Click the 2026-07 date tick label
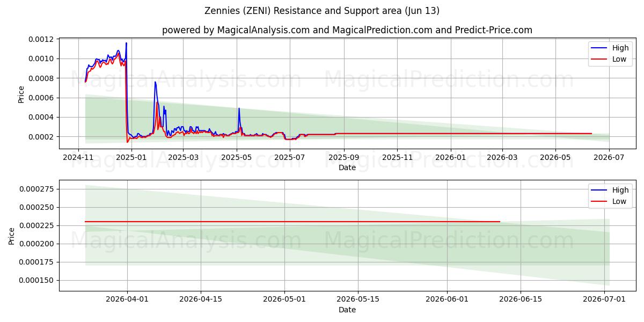Viewport: 644px width, 322px height. point(609,157)
